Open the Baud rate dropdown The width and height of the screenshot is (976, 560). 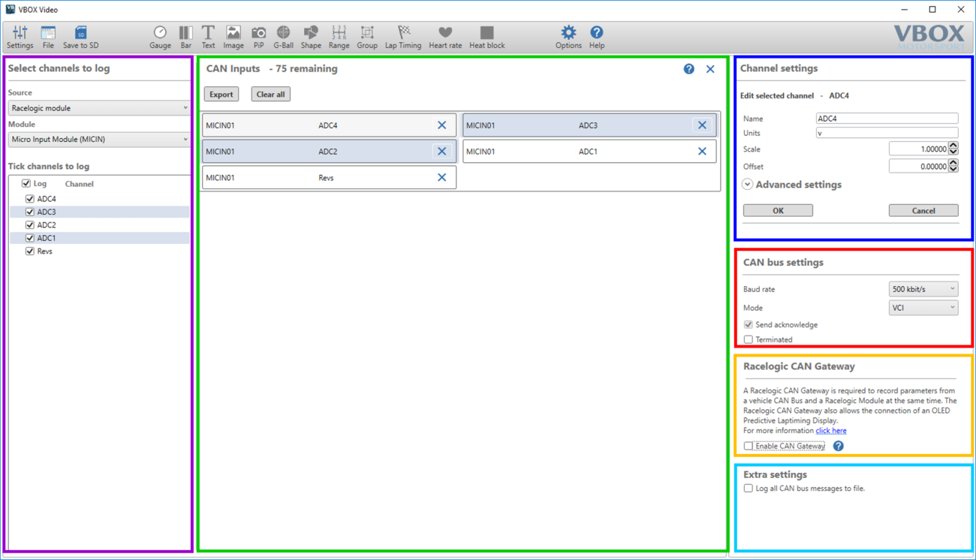[x=923, y=289]
